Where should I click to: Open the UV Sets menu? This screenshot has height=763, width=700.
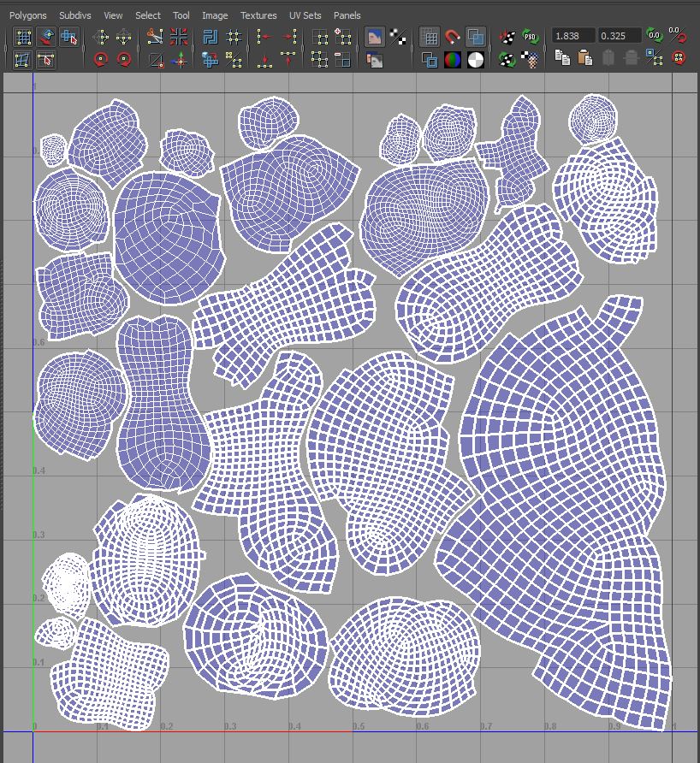click(305, 15)
